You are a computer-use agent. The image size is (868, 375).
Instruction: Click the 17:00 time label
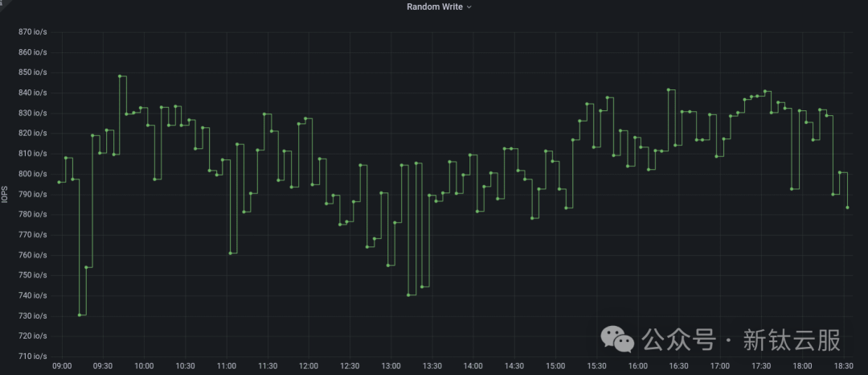pos(719,366)
